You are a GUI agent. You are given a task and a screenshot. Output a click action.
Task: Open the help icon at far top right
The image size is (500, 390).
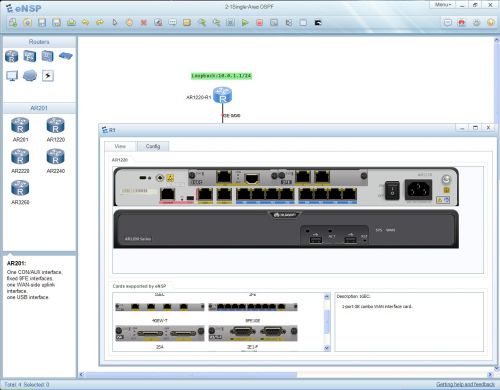[491, 23]
